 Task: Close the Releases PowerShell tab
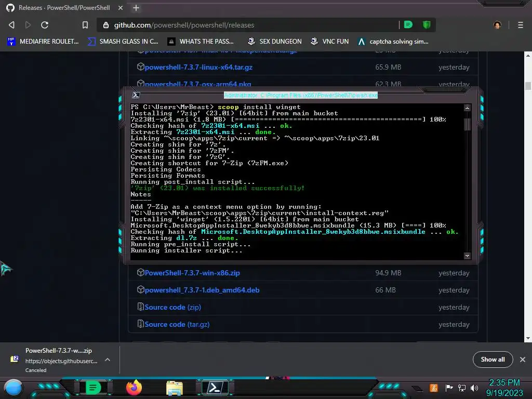tap(121, 8)
